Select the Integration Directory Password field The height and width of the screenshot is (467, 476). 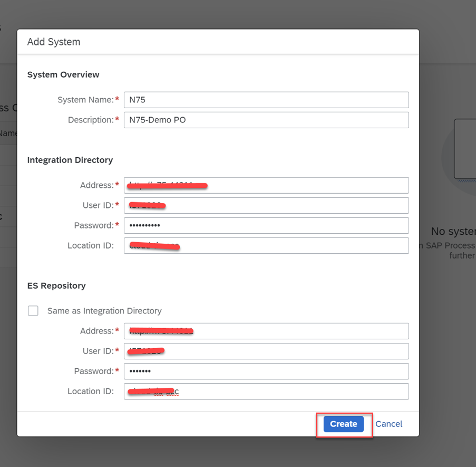(x=266, y=225)
